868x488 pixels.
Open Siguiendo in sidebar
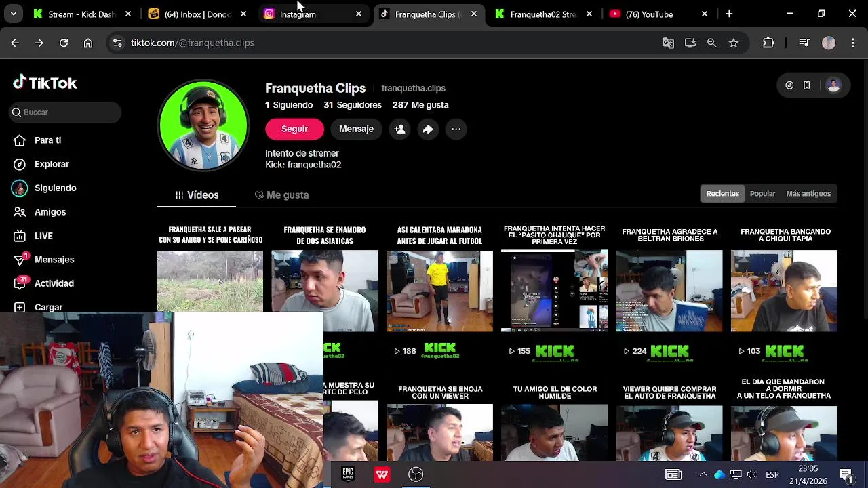click(x=55, y=188)
